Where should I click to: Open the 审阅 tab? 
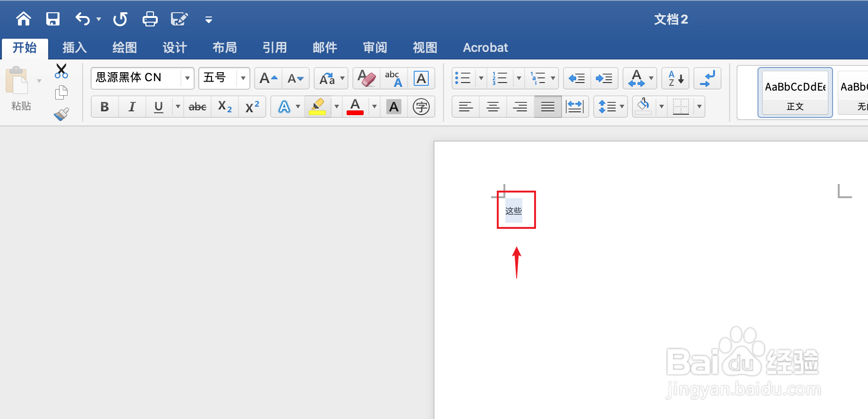coord(375,48)
